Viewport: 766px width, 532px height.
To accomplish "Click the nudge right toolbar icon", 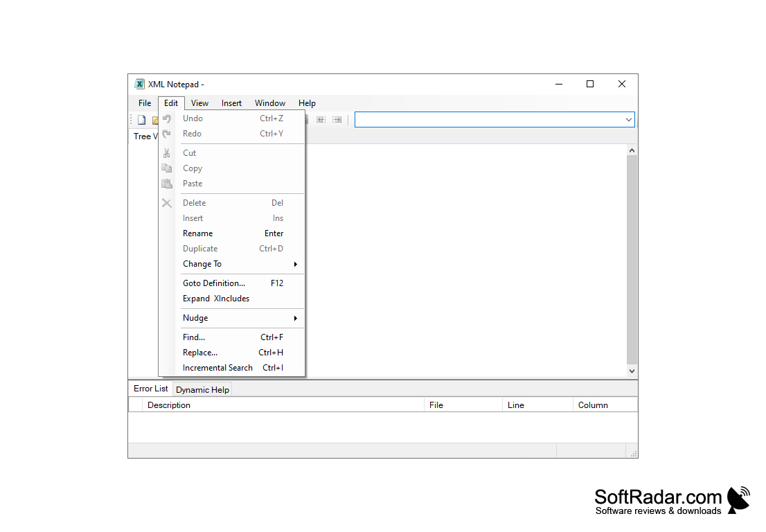I will pyautogui.click(x=337, y=120).
